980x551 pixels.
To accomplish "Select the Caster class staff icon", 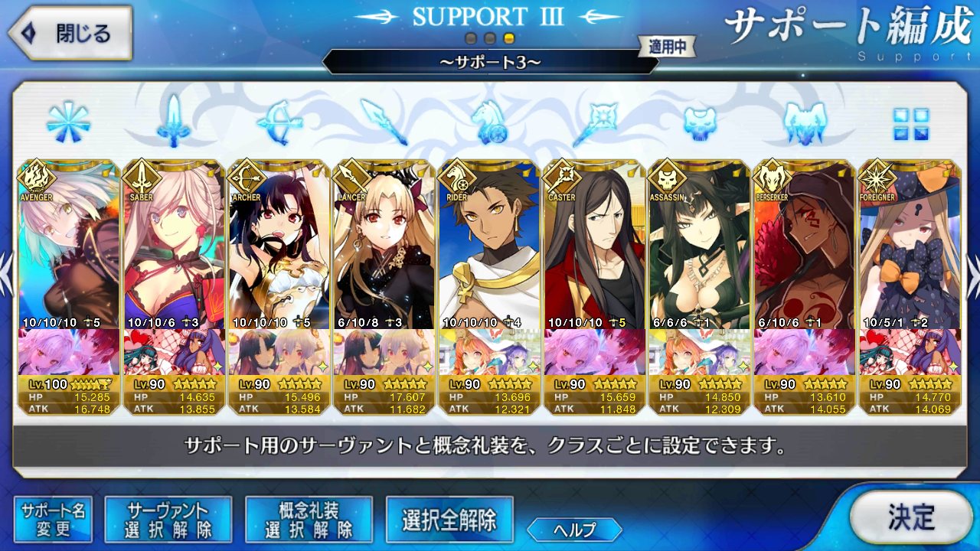I will pos(594,122).
